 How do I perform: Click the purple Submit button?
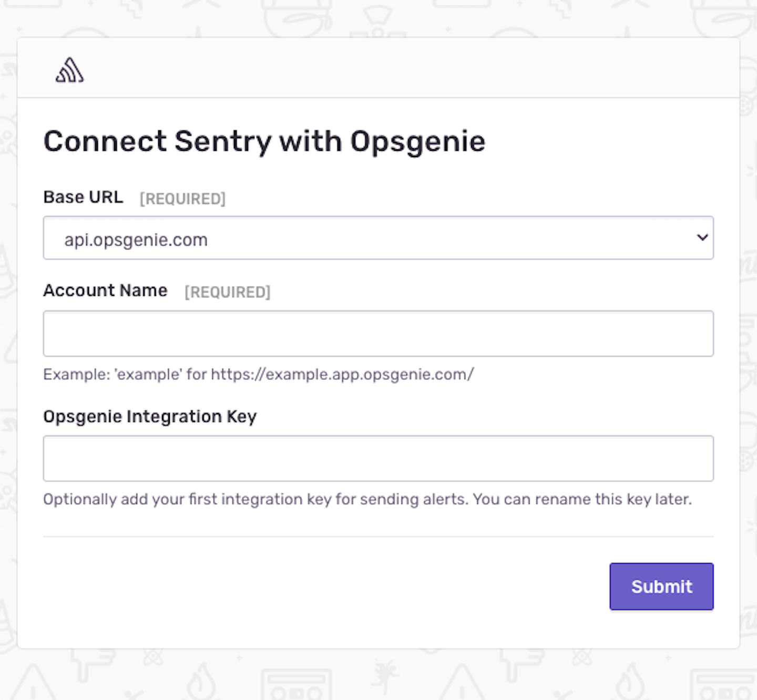tap(661, 586)
